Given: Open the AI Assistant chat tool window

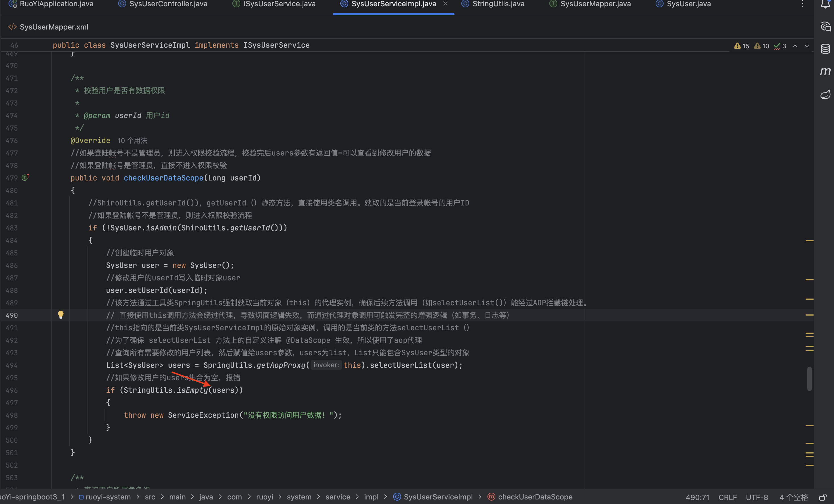Looking at the screenshot, I should point(825,27).
